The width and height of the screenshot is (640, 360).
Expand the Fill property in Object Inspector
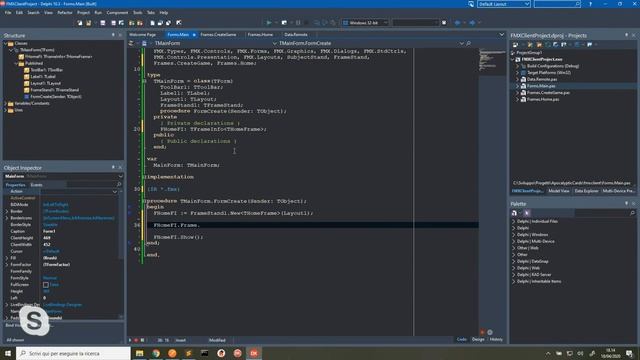point(7,258)
